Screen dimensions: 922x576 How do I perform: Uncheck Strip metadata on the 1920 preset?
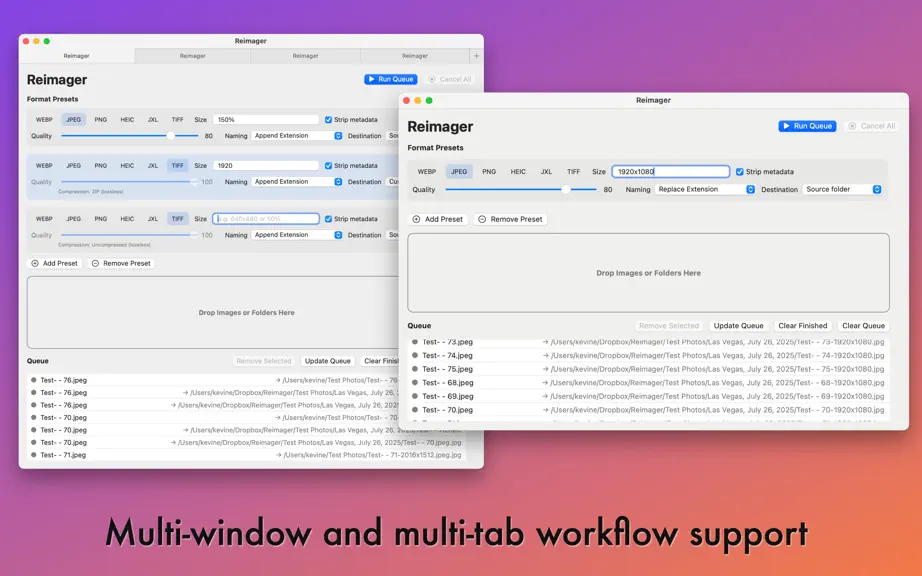pos(329,166)
